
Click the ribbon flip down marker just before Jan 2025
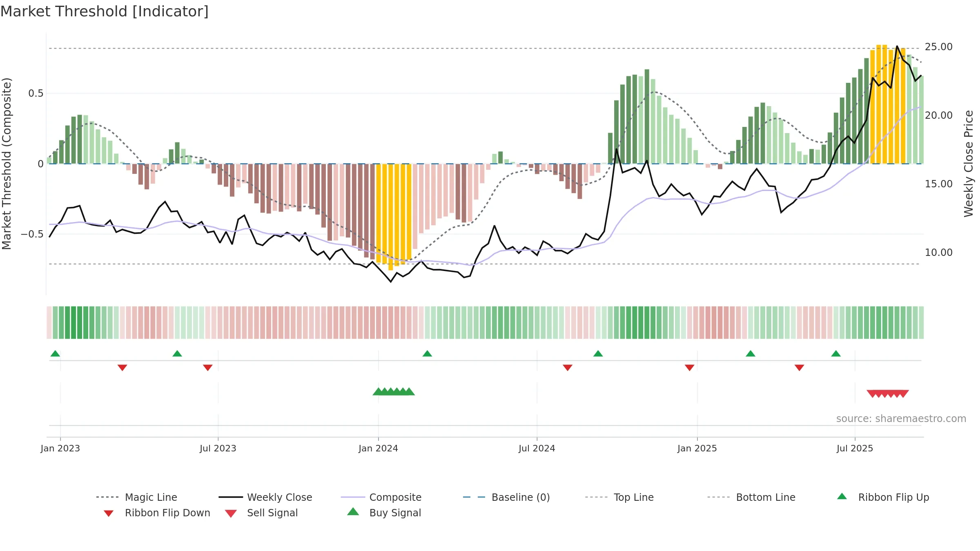tap(690, 368)
